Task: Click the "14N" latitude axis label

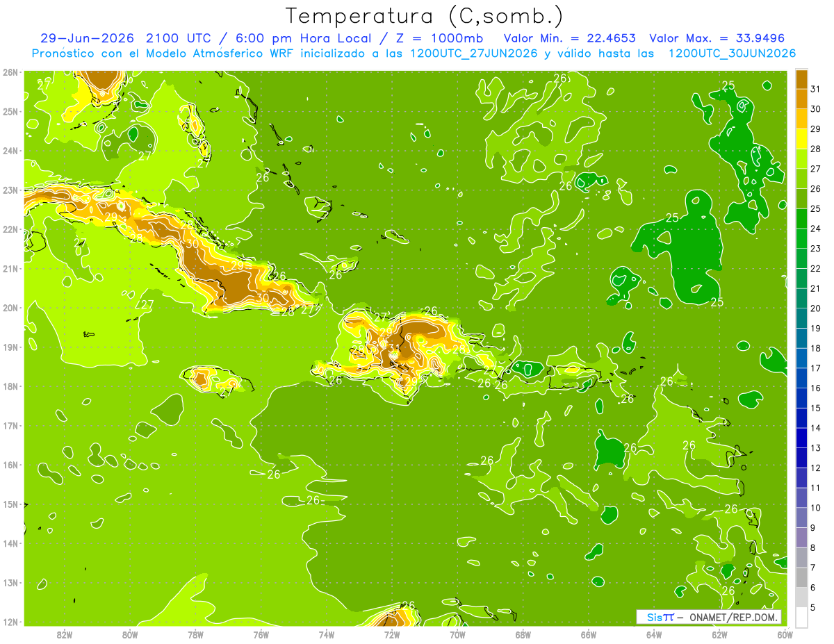Action: point(10,543)
